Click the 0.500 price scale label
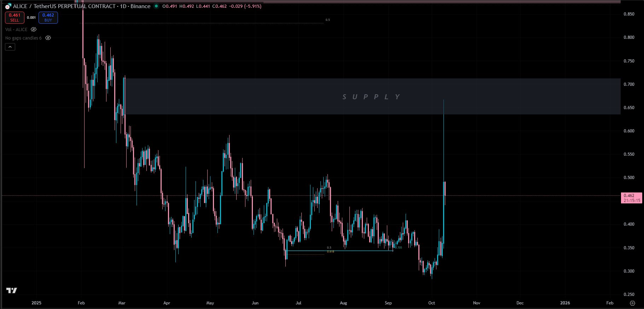The width and height of the screenshot is (644, 309). [x=629, y=178]
